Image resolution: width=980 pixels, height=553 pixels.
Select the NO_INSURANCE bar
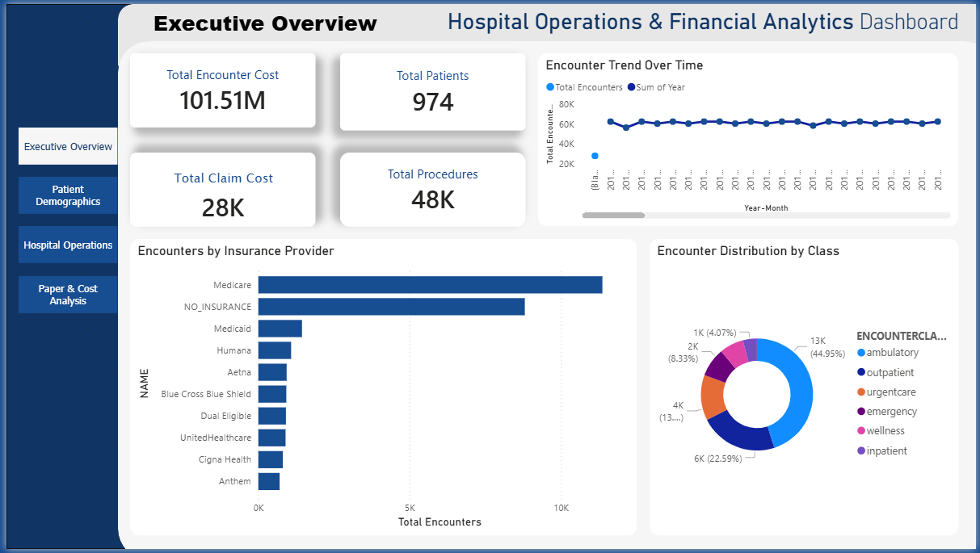391,307
